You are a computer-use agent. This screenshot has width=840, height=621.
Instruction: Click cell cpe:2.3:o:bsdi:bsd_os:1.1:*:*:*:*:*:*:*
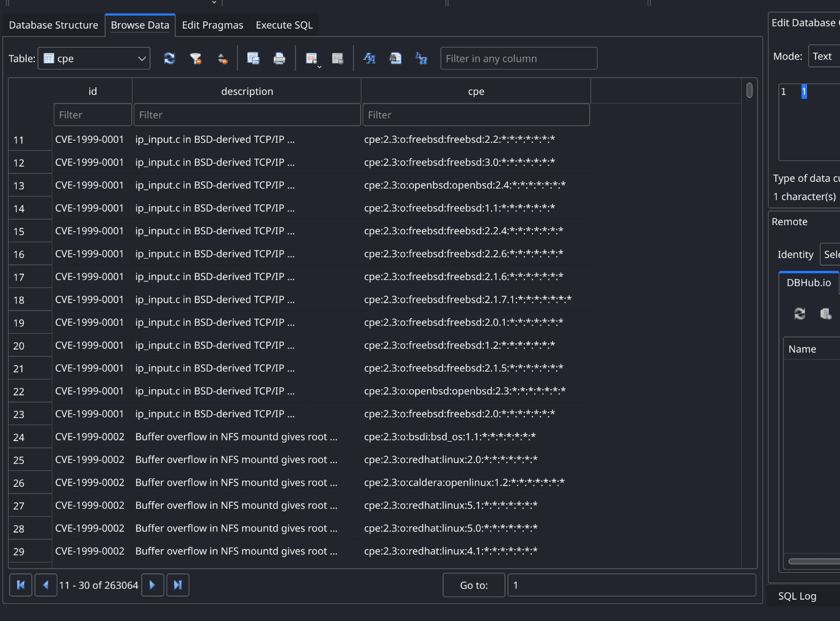(476, 437)
